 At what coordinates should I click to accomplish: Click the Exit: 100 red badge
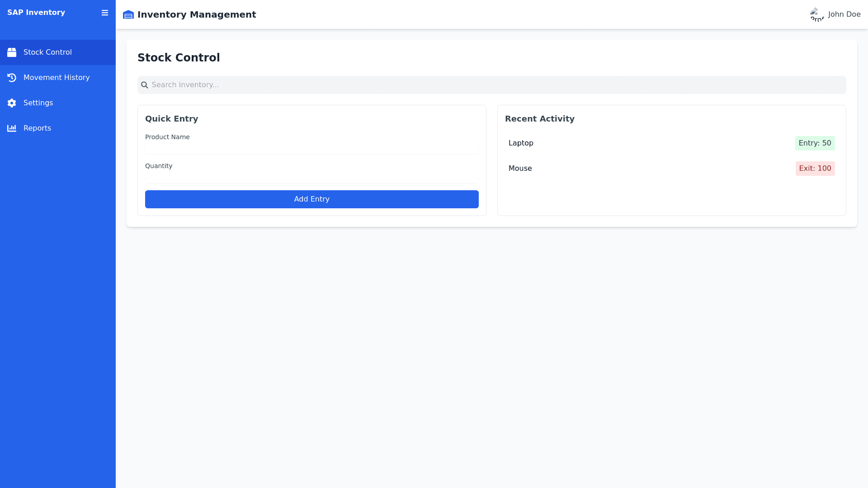tap(815, 169)
